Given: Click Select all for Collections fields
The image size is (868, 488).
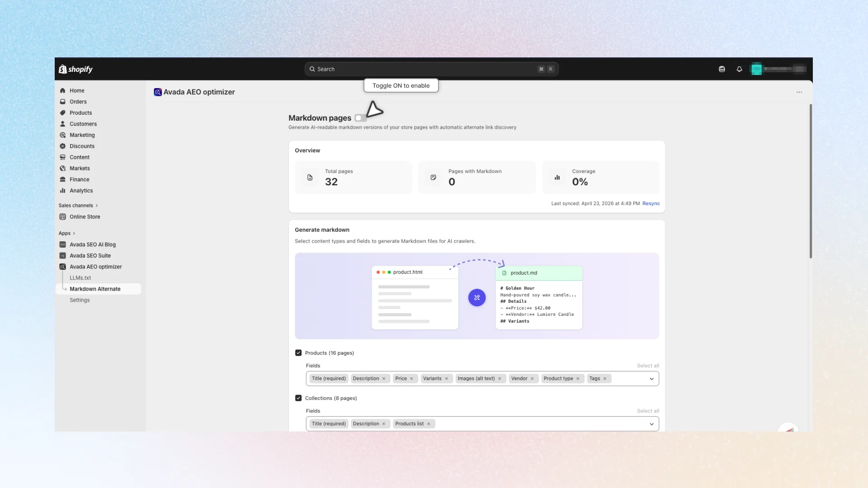Looking at the screenshot, I should point(648,411).
